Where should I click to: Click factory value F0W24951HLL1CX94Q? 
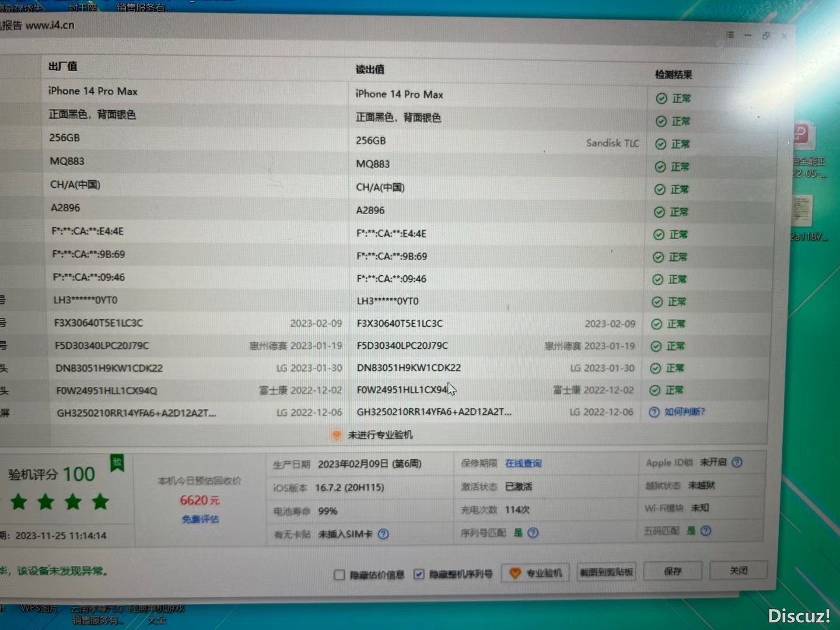pyautogui.click(x=107, y=391)
